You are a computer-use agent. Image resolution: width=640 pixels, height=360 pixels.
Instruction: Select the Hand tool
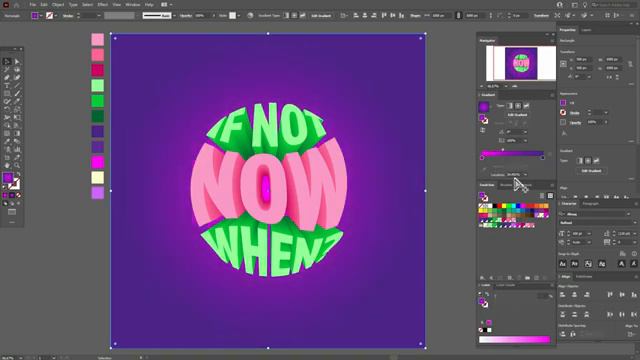[7, 165]
